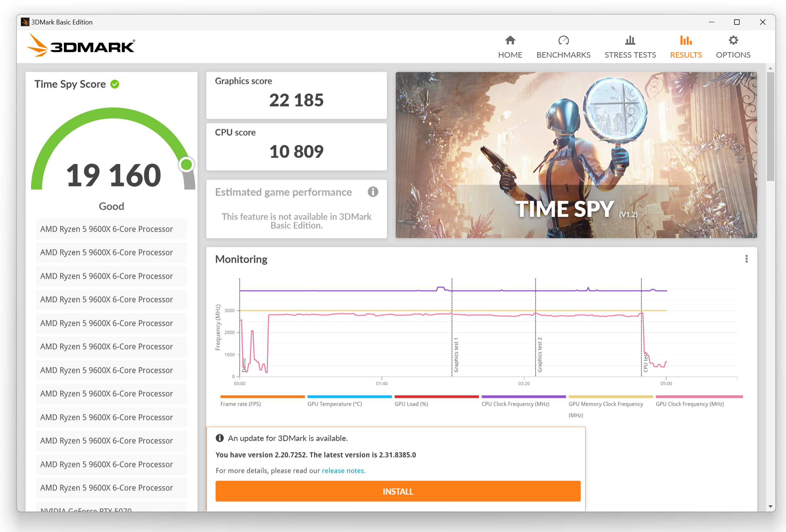Toggle the Frame rate (FPS) legend series
This screenshot has height=532, width=786.
(x=241, y=404)
